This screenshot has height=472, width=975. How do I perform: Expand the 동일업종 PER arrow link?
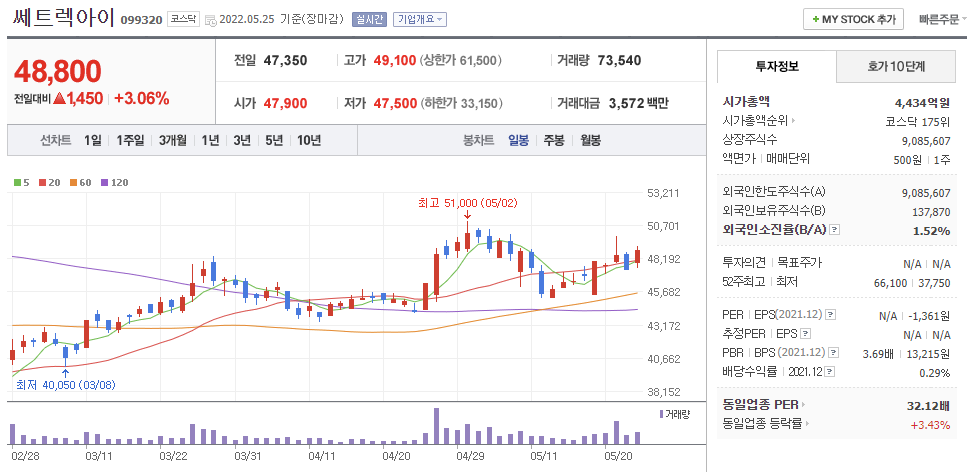764,405
